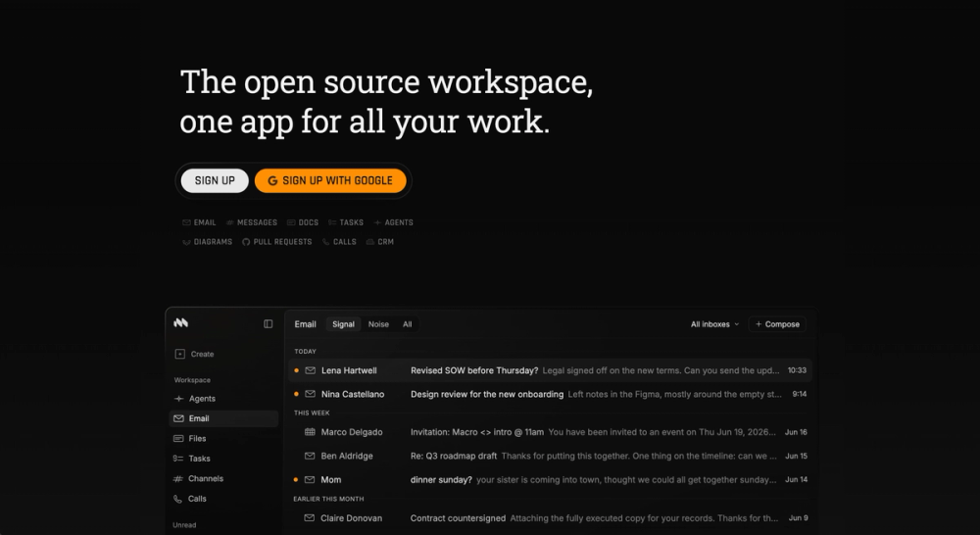Select the DIAGRAMS feature tag
Image resolution: width=980 pixels, height=535 pixels.
pos(207,242)
